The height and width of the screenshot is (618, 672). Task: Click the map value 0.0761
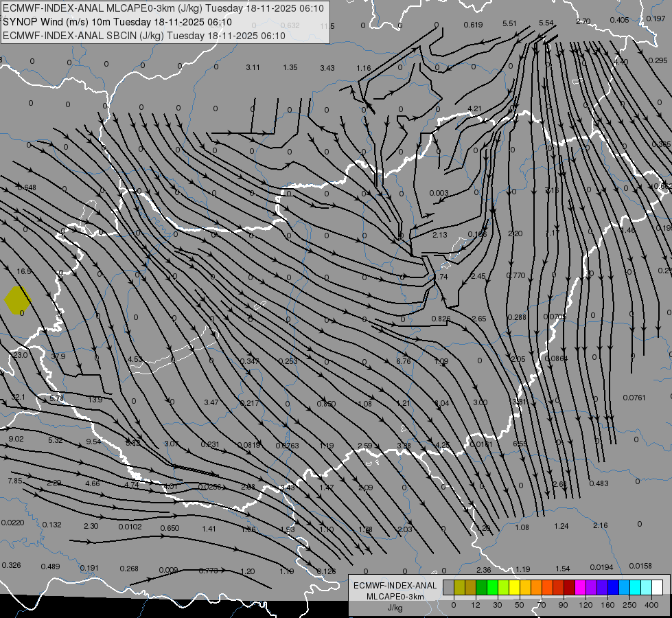634,398
